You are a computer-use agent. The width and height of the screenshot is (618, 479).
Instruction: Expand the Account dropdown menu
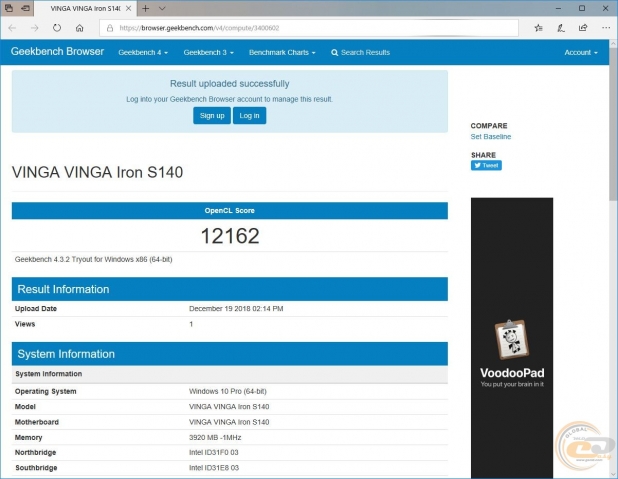click(x=581, y=52)
